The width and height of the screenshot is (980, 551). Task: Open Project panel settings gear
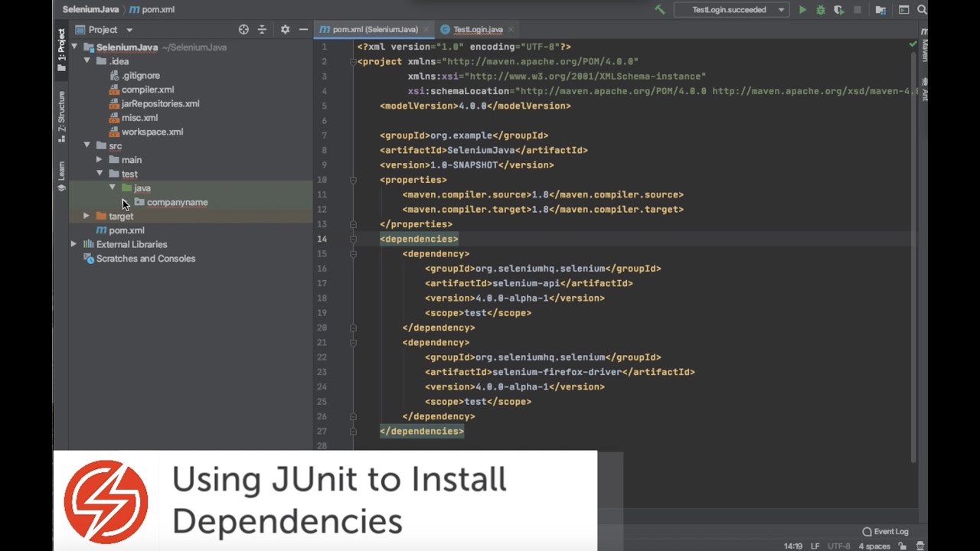(285, 29)
